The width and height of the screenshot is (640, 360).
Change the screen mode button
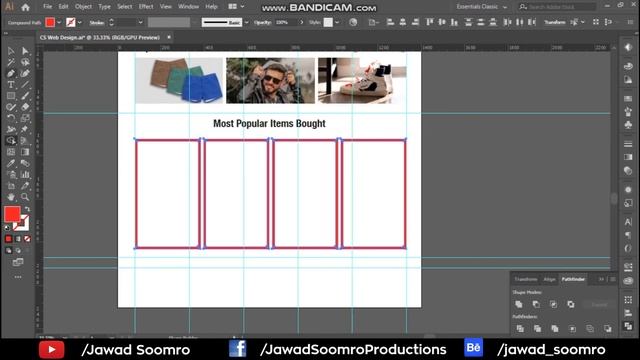(x=18, y=262)
